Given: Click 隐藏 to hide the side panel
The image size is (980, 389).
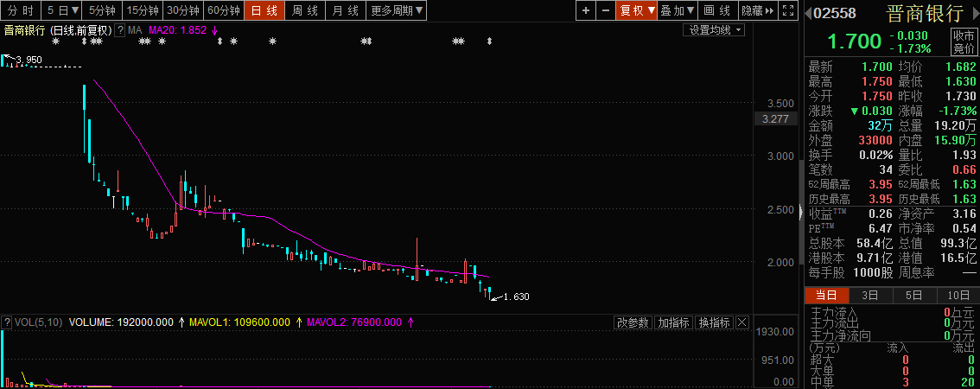Looking at the screenshot, I should pos(757,10).
